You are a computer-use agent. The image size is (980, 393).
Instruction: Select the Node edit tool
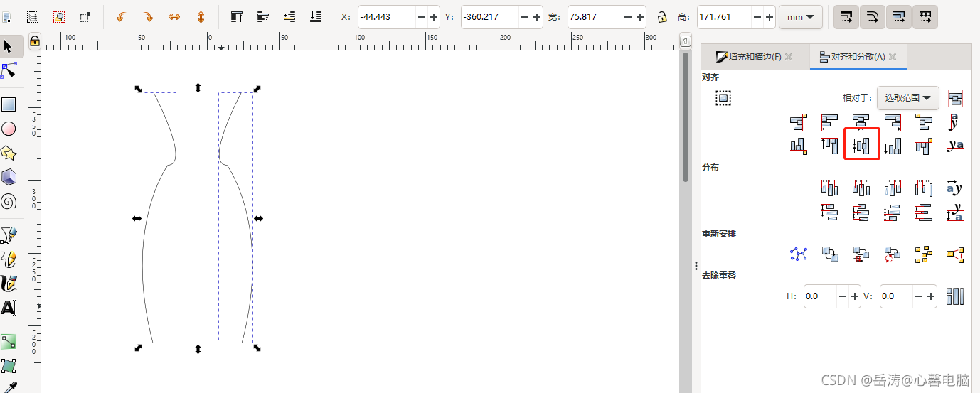[x=9, y=70]
